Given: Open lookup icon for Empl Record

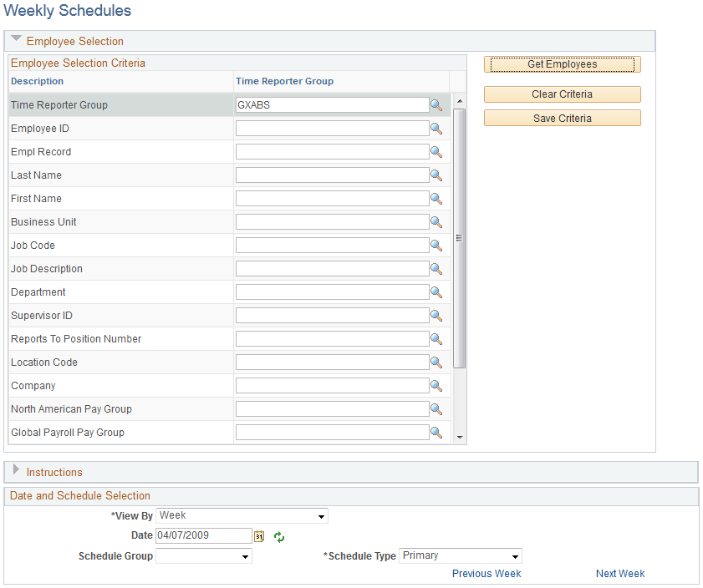Looking at the screenshot, I should pos(436,152).
